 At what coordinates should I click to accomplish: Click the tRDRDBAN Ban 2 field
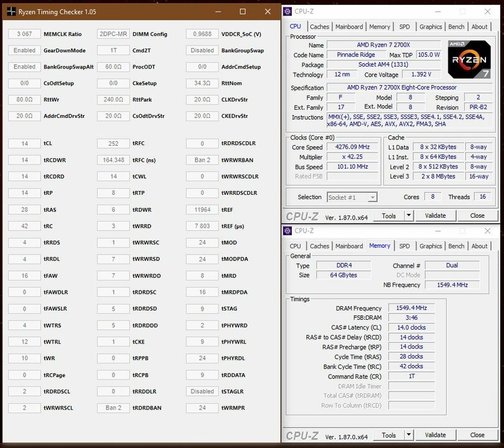(113, 408)
